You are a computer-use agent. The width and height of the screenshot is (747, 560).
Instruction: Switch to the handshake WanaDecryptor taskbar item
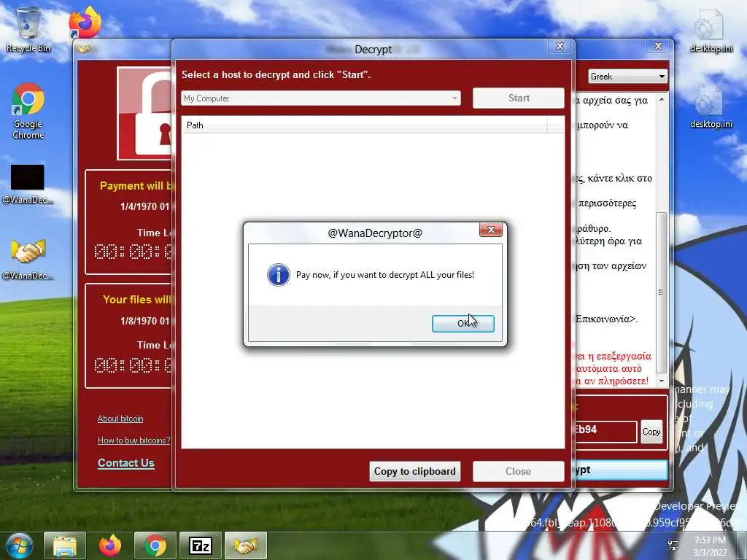point(246,545)
